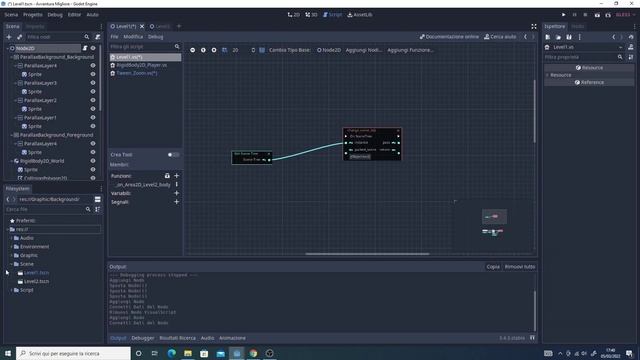Open Chrome from the taskbar
This screenshot has width=640, height=360.
[x=253, y=353]
